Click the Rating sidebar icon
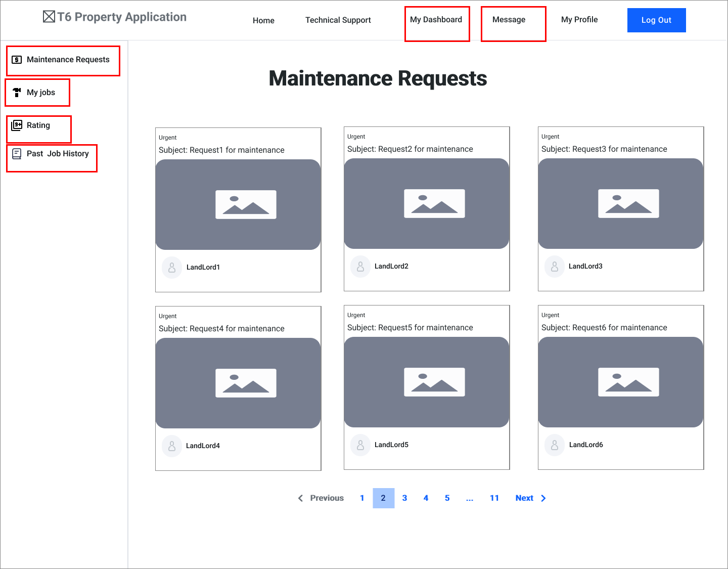The width and height of the screenshot is (728, 569). click(x=17, y=125)
